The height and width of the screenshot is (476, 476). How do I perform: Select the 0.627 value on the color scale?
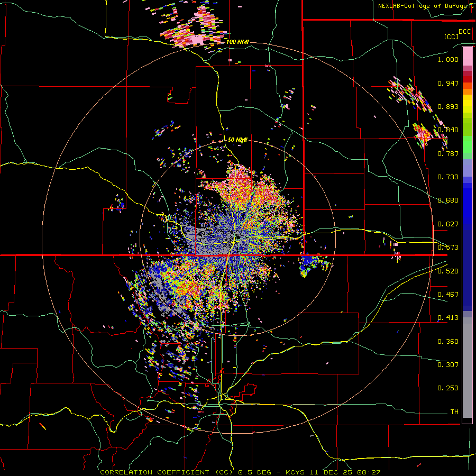(448, 224)
